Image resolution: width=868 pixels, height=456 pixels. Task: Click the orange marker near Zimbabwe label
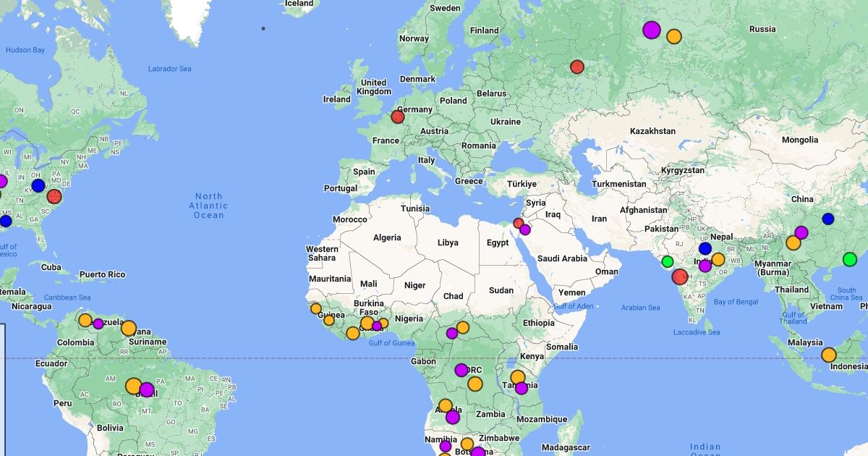(x=467, y=444)
